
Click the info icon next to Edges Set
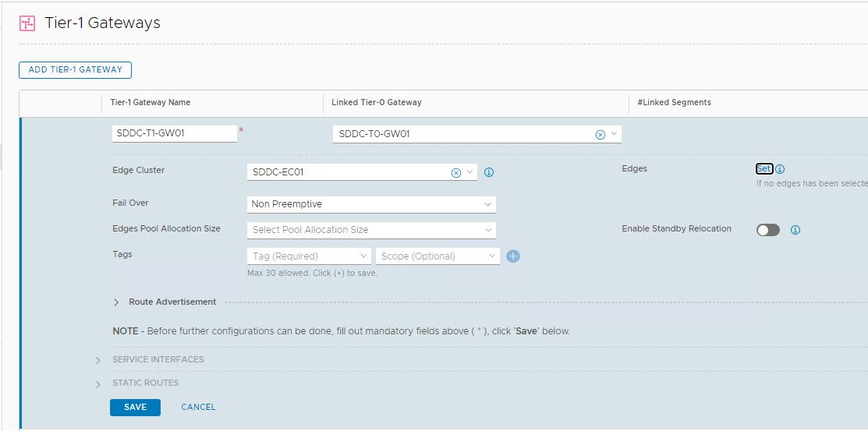click(780, 169)
